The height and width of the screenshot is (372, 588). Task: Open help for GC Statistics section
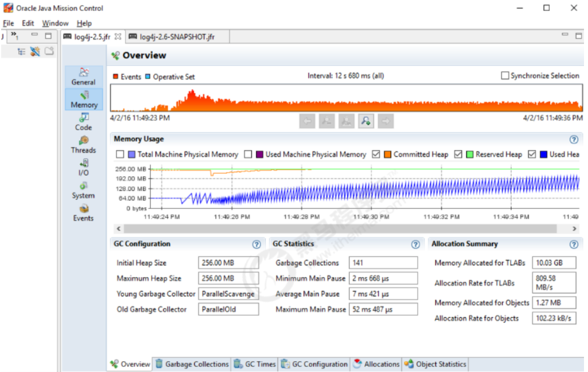pyautogui.click(x=416, y=244)
